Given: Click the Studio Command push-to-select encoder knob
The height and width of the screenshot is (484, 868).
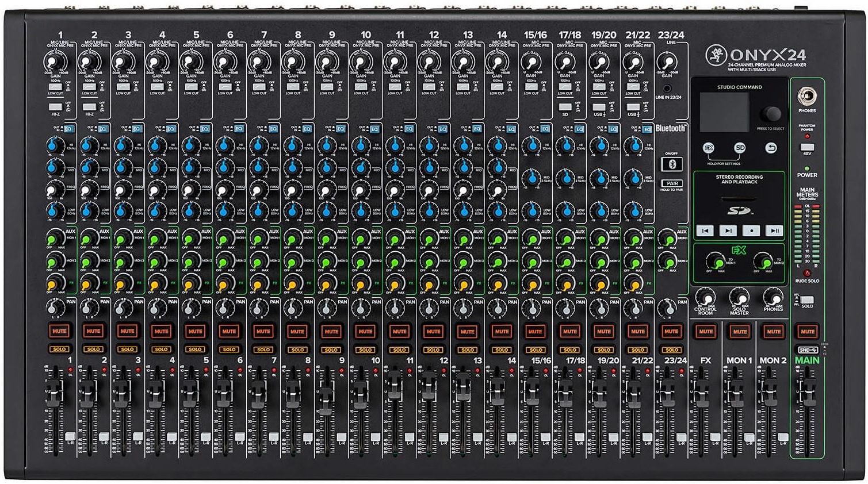Looking at the screenshot, I should pyautogui.click(x=771, y=113).
